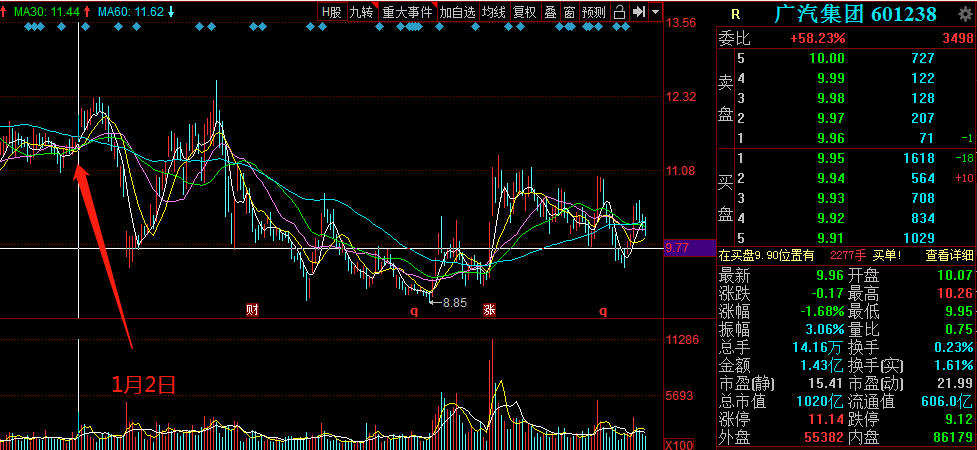
Task: Select buy level 2 price 9.94
Action: click(832, 179)
